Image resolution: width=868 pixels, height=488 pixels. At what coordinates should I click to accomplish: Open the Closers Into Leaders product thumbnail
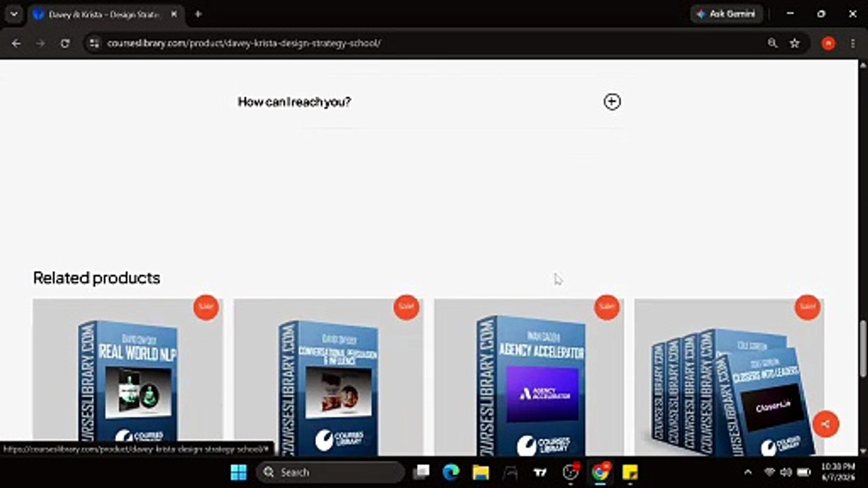tap(729, 377)
